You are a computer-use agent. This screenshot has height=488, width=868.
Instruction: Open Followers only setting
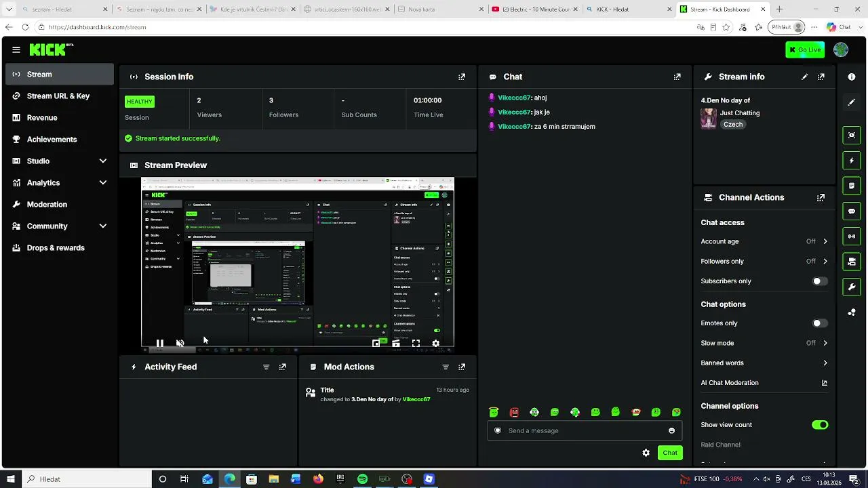pyautogui.click(x=764, y=262)
